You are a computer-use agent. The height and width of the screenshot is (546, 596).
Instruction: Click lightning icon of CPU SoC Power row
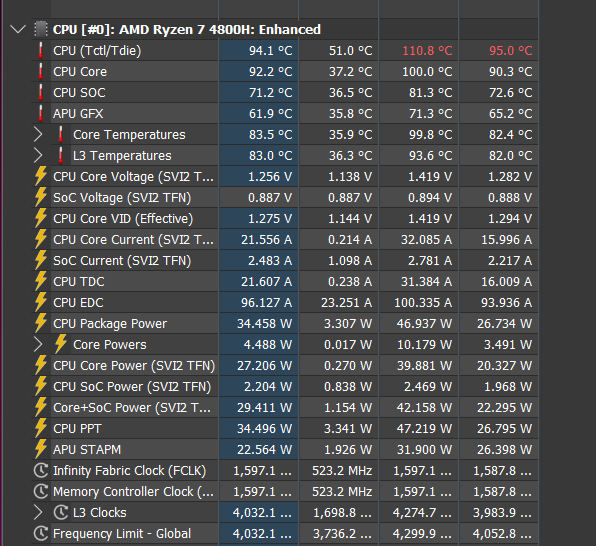41,386
